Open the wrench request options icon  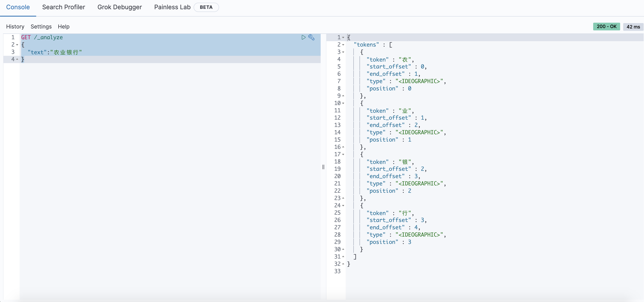tap(311, 38)
